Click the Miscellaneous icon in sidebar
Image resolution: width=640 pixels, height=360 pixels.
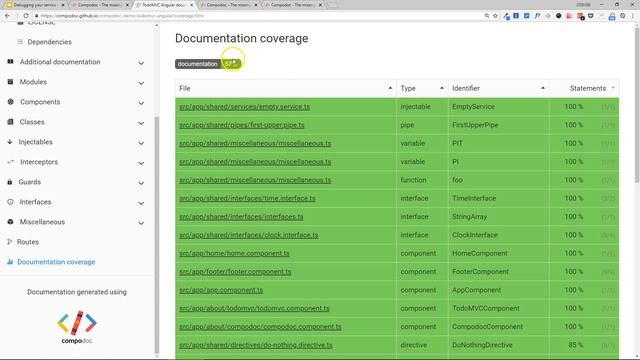point(10,222)
